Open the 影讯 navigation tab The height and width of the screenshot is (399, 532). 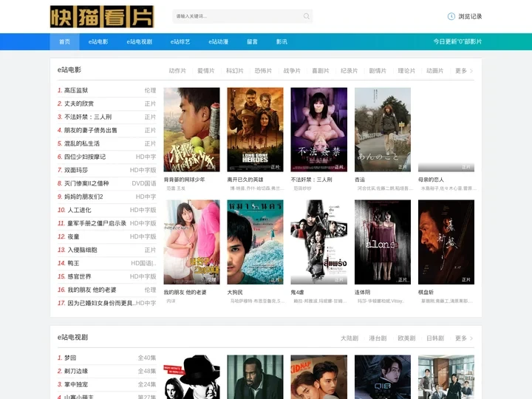point(282,41)
